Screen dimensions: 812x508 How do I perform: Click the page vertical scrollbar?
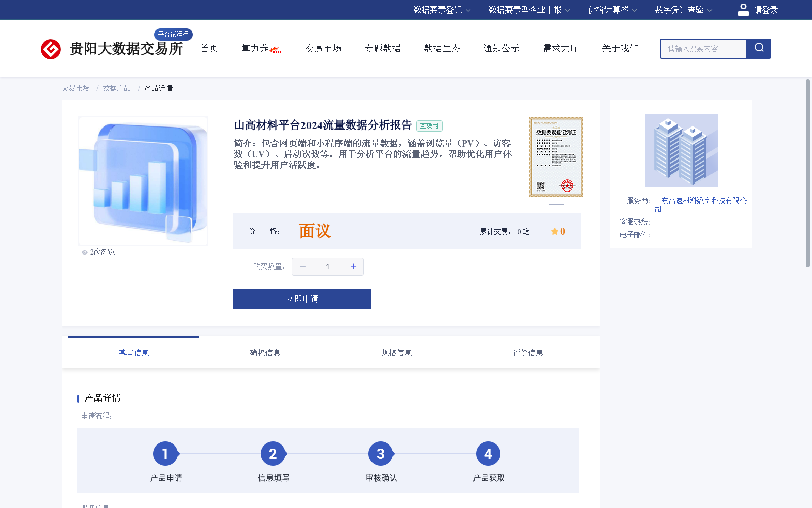[808, 173]
